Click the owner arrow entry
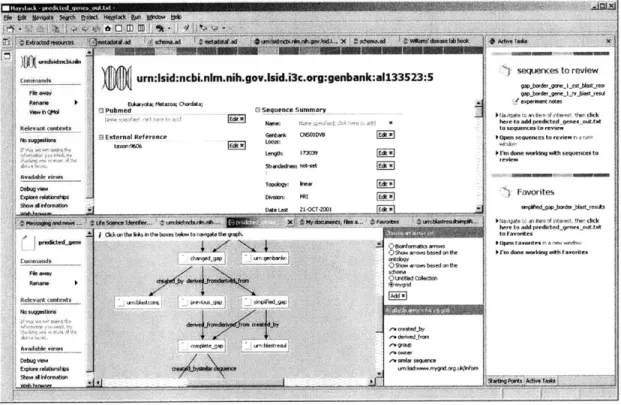 (401, 353)
